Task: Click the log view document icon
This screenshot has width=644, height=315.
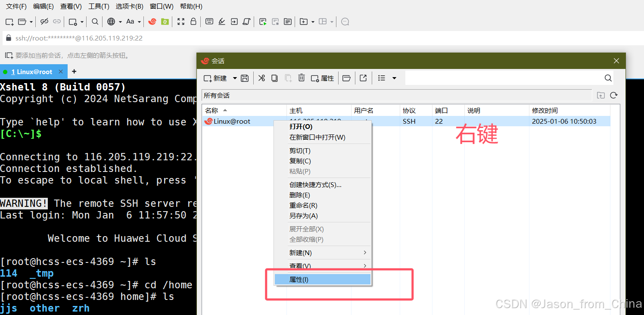Action: pos(288,22)
